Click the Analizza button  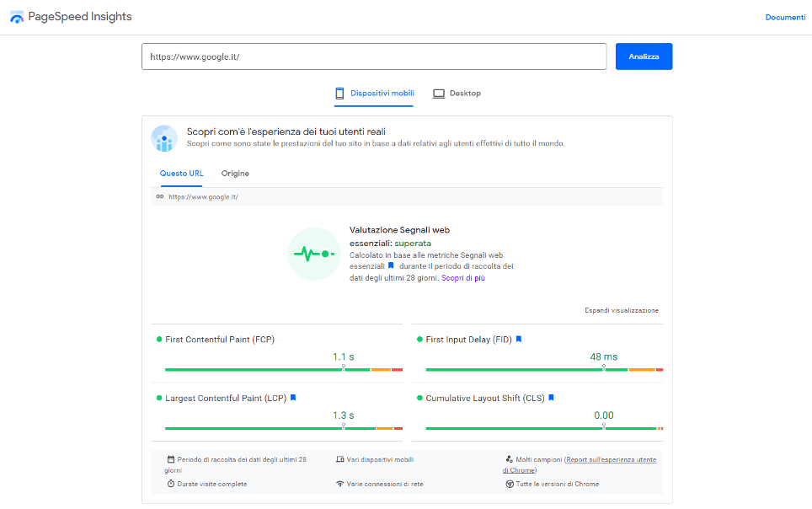tap(644, 56)
